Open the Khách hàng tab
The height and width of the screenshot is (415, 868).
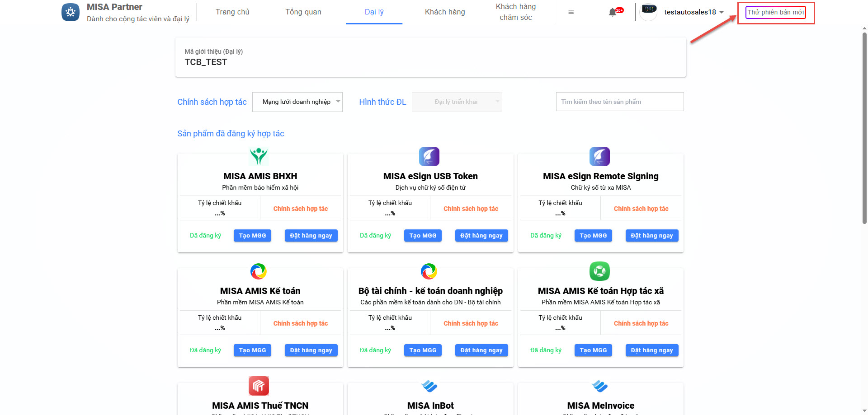445,12
